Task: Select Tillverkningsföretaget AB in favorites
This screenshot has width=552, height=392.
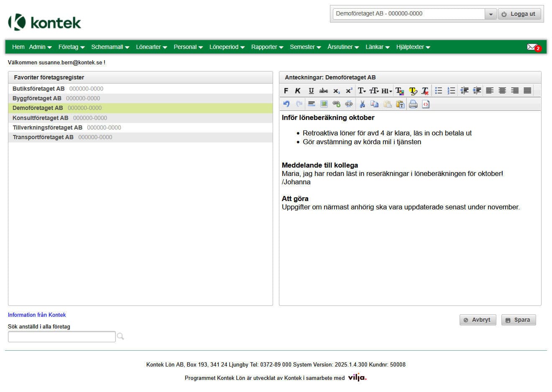Action: click(x=141, y=127)
